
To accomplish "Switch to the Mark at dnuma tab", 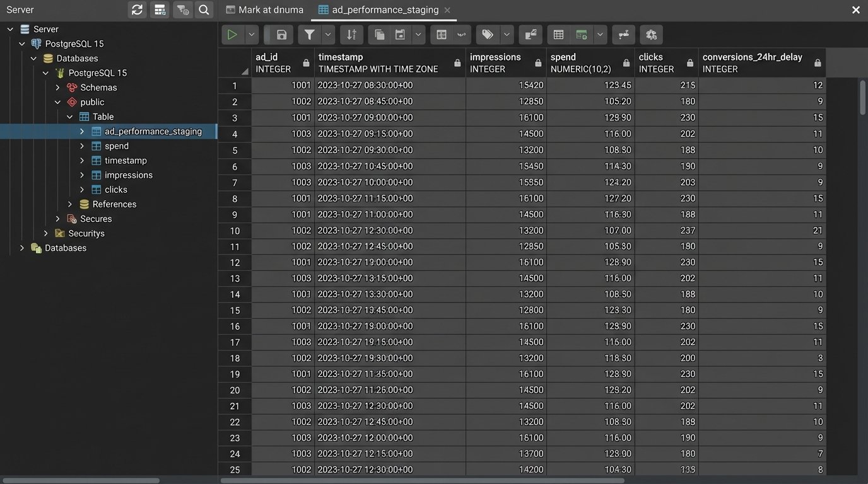I will click(264, 10).
